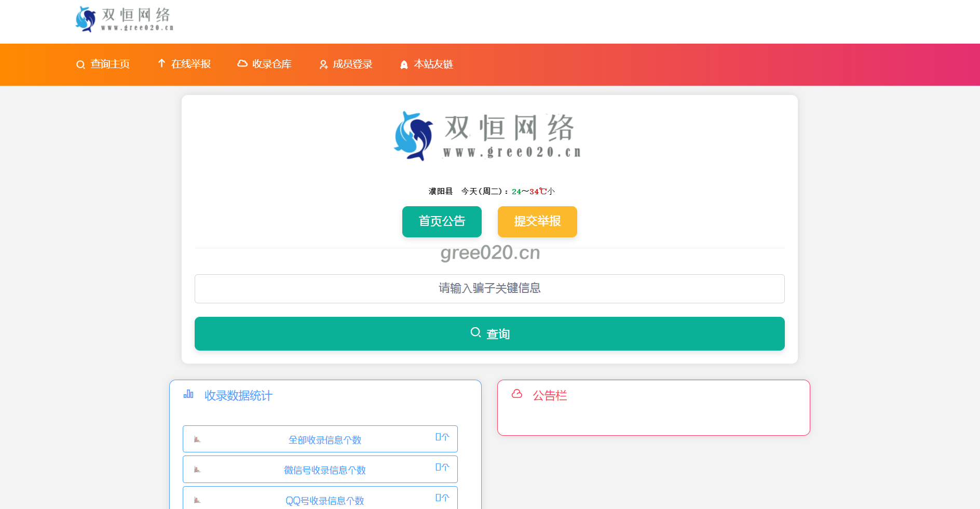Viewport: 980px width, 509px height.
Task: Click the magnifier icon beside 查询主页
Action: 80,65
